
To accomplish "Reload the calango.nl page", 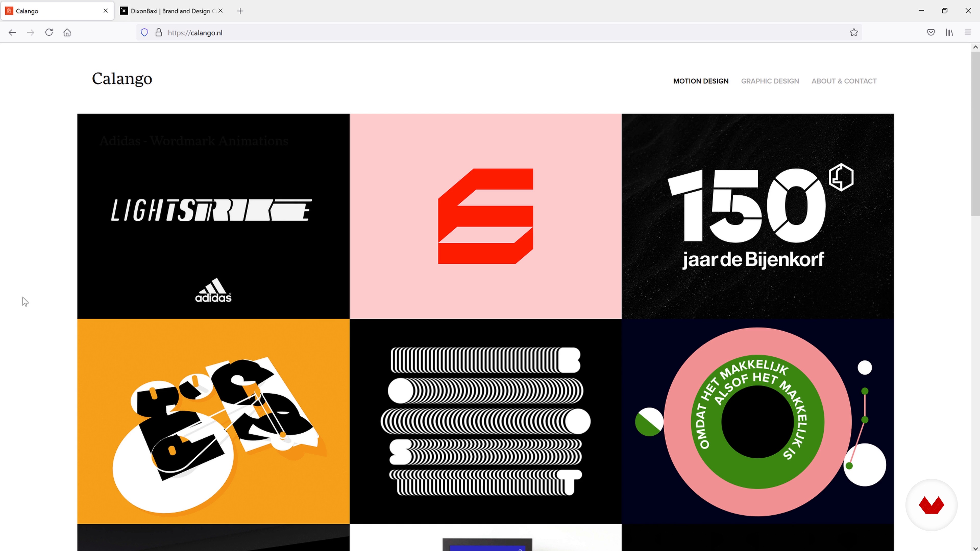I will pyautogui.click(x=49, y=32).
